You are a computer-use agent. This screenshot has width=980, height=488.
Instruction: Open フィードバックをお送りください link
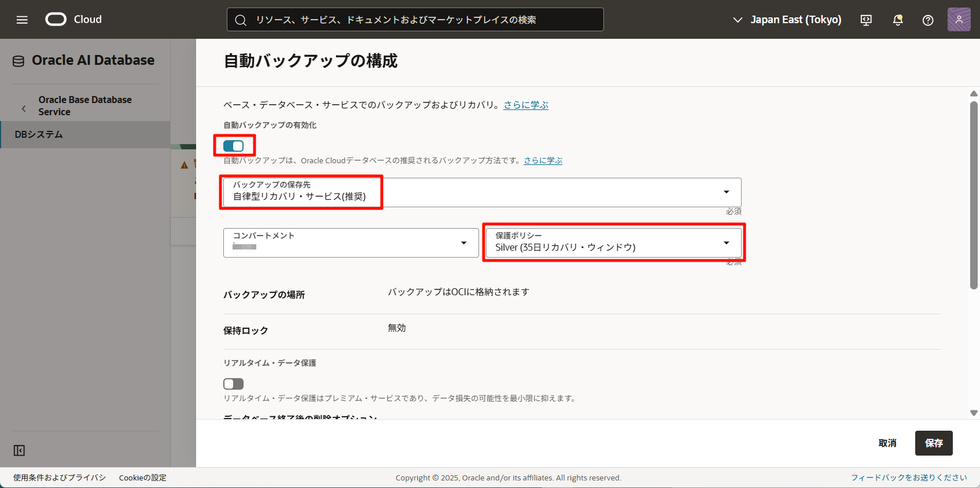pos(909,478)
